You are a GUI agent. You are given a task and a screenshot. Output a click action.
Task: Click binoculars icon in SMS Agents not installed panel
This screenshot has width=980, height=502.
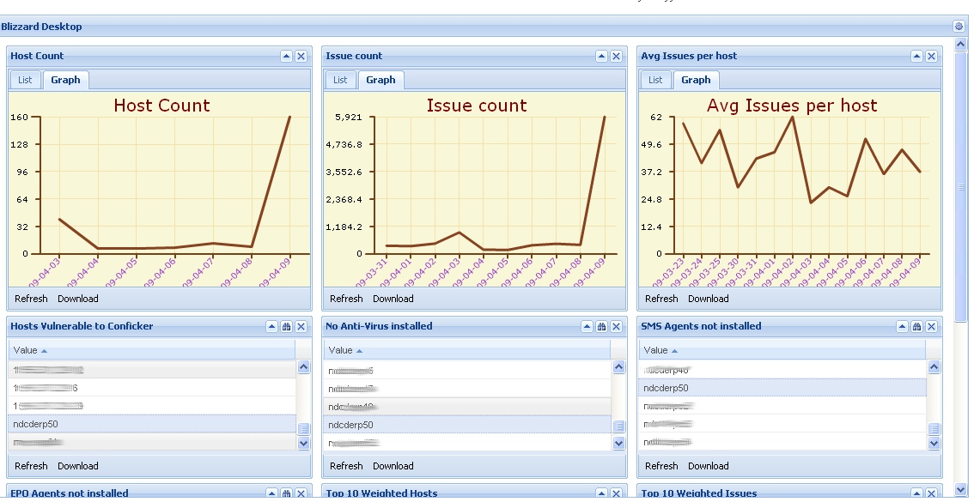[917, 327]
